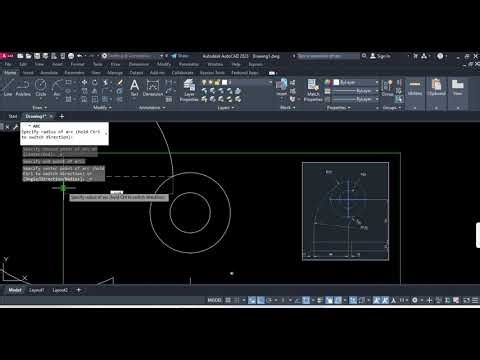Toggle object snap tracking in status bar
480x360 pixels.
point(297,300)
